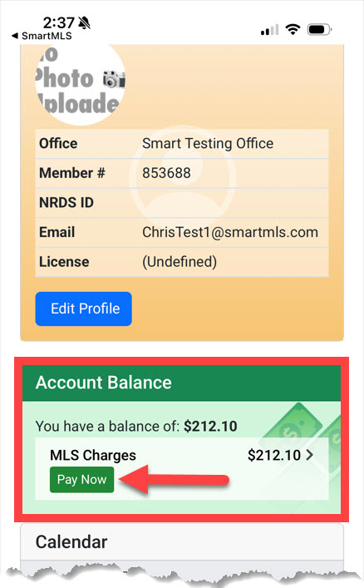The image size is (364, 588).
Task: Tap the 2:37 clock
Action: pos(58,23)
